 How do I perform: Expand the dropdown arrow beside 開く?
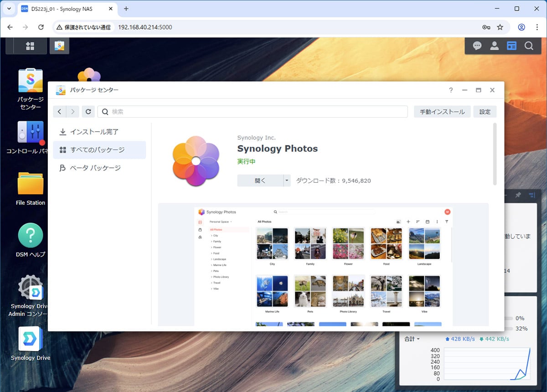pos(287,181)
